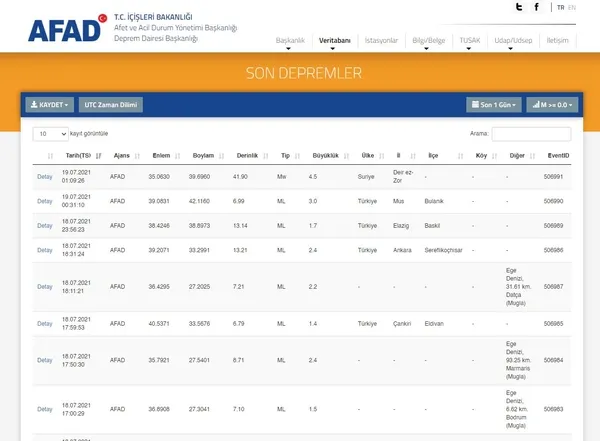Expand Udap/Udsep menu

513,41
